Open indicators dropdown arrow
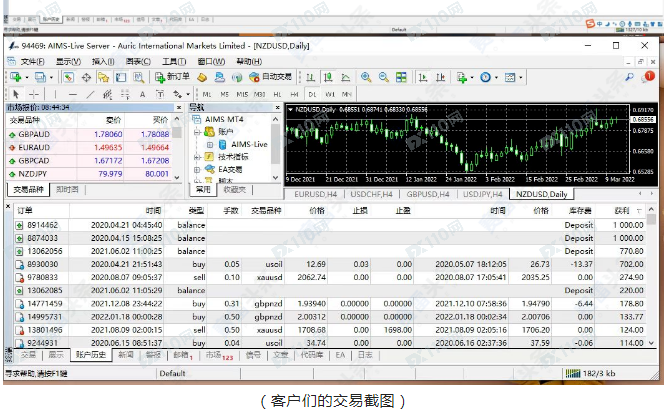The image size is (670, 412). [x=472, y=78]
